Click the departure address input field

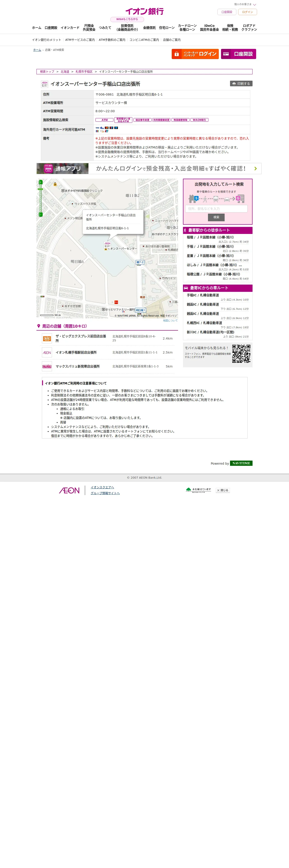[216, 209]
